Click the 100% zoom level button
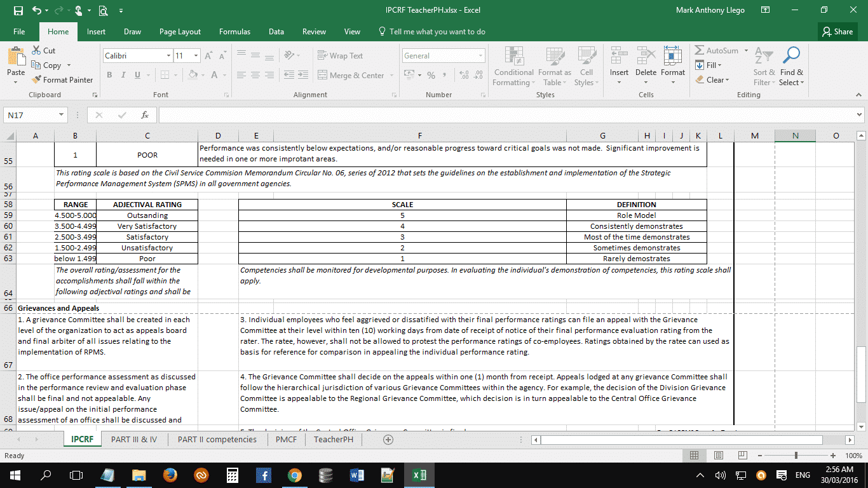Screen dimensions: 868x488 coord(853,456)
